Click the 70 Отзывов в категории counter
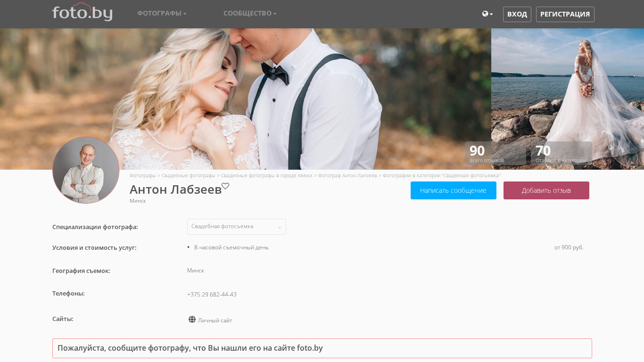The height and width of the screenshot is (362, 644). pyautogui.click(x=561, y=153)
